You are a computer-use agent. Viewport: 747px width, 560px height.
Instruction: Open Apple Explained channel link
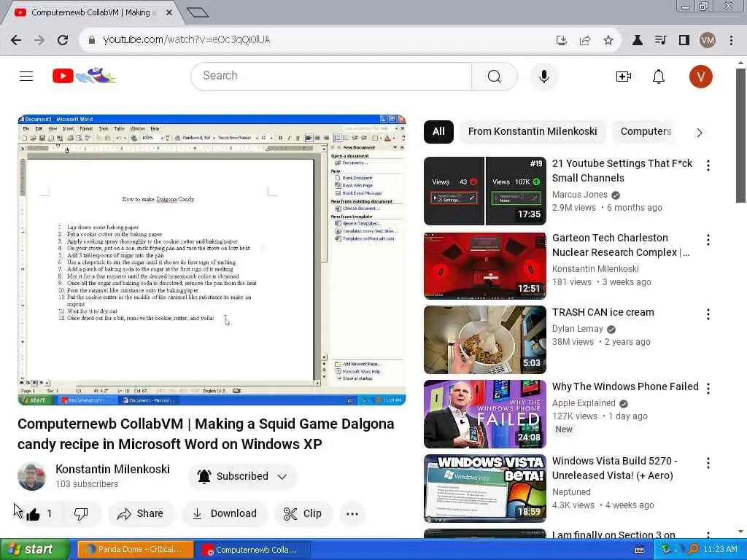click(584, 403)
